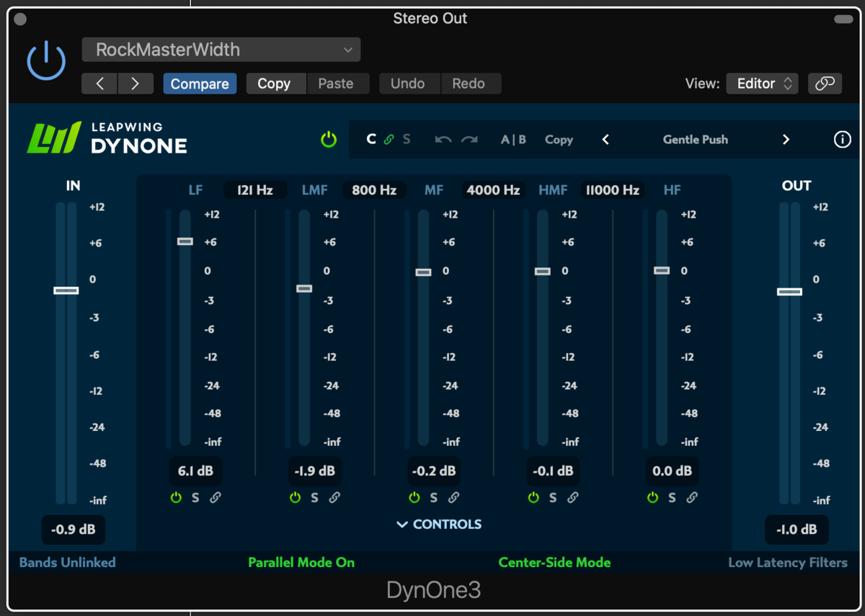This screenshot has height=616, width=865.
Task: Click the Center-Side Mode option
Action: click(x=554, y=563)
